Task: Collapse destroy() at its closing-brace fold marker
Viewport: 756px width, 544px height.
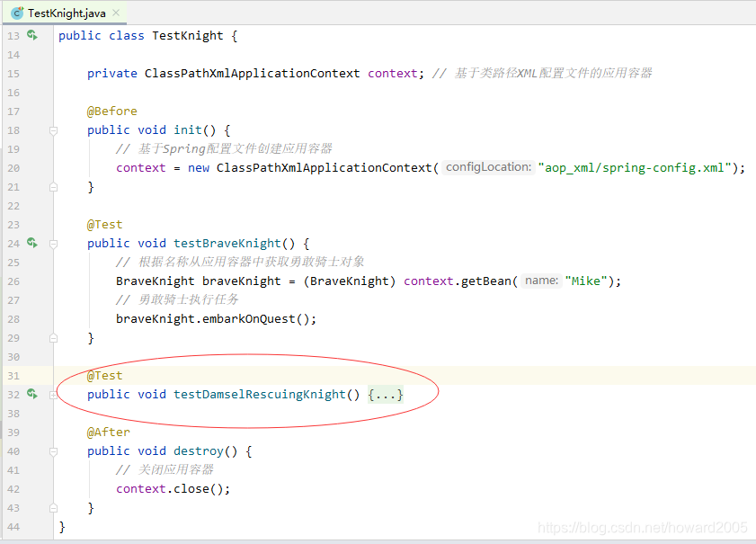Action: [x=54, y=508]
